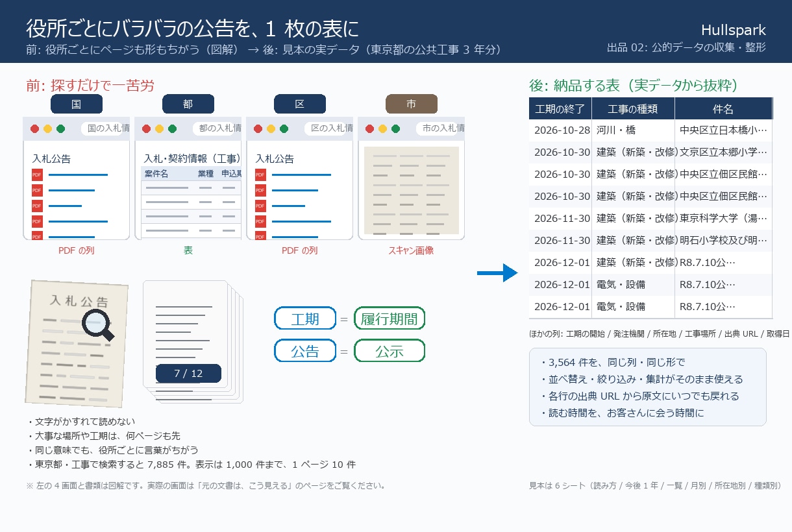
Task: Click the 工期 term pill
Action: pyautogui.click(x=305, y=319)
